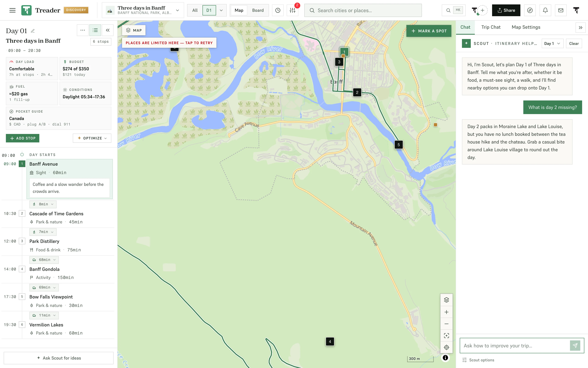Viewport: 588px width, 368px height.
Task: Send the Scout chat message
Action: click(575, 345)
